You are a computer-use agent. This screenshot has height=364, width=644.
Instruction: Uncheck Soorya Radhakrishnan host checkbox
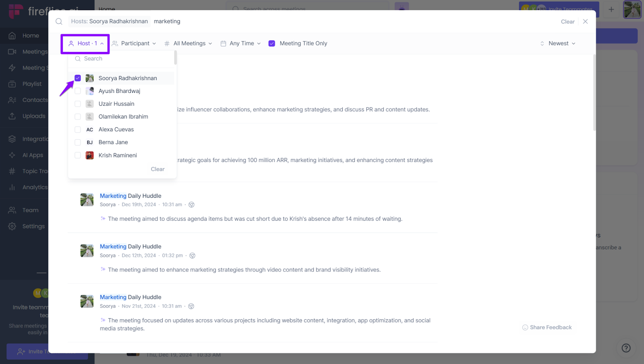[x=78, y=78]
